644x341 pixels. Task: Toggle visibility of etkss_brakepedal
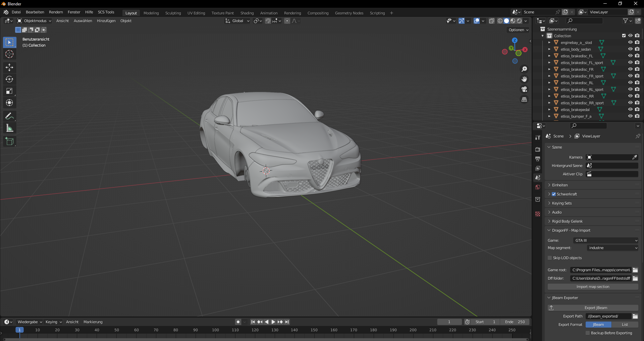(x=630, y=109)
